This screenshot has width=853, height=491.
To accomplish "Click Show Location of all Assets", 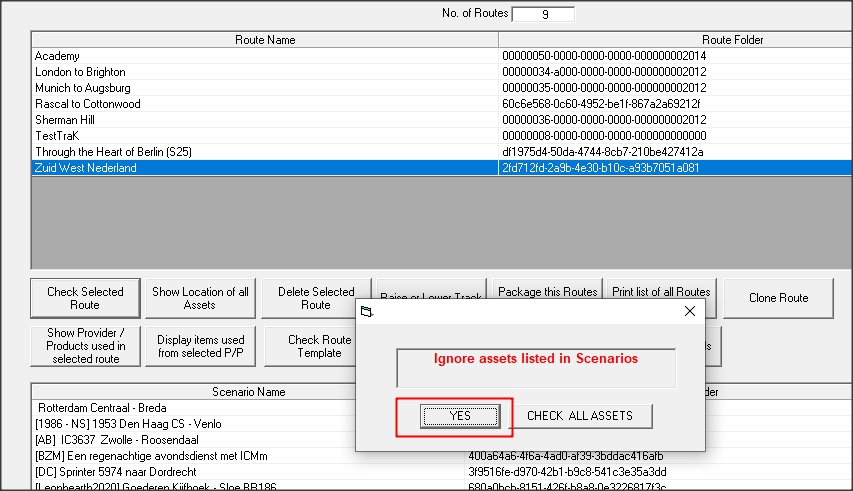I will click(200, 298).
